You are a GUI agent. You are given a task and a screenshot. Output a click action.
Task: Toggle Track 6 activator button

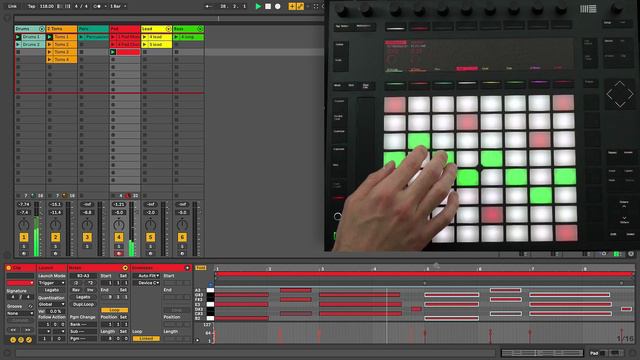(x=182, y=237)
